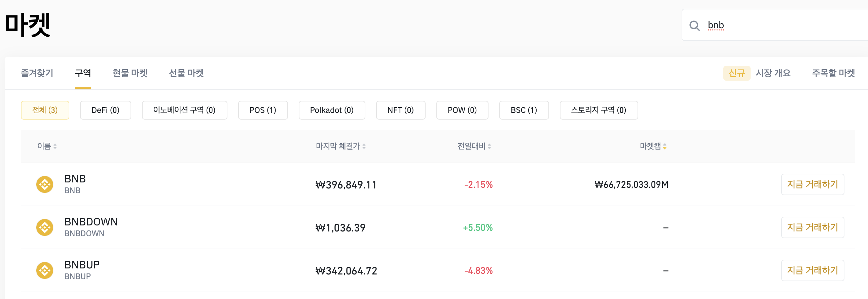Sort by 마지막 체결가 column arrows
Image resolution: width=868 pixels, height=299 pixels.
pyautogui.click(x=364, y=146)
